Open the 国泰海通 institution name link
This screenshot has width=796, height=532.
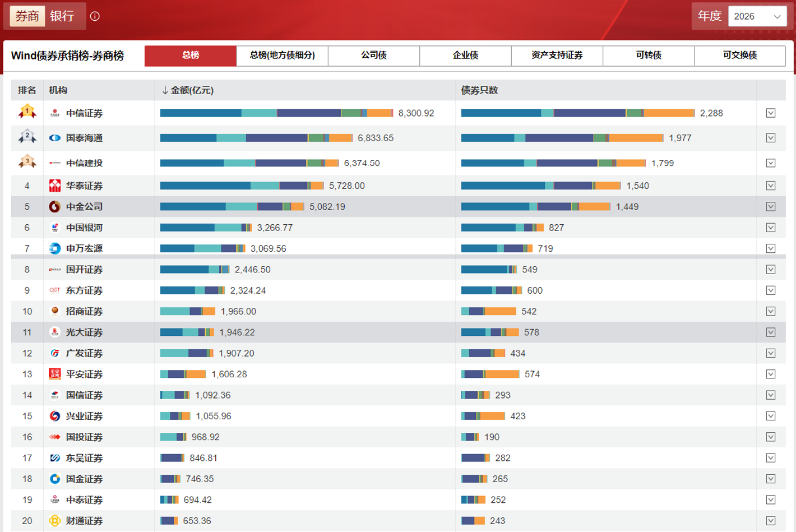(x=84, y=138)
